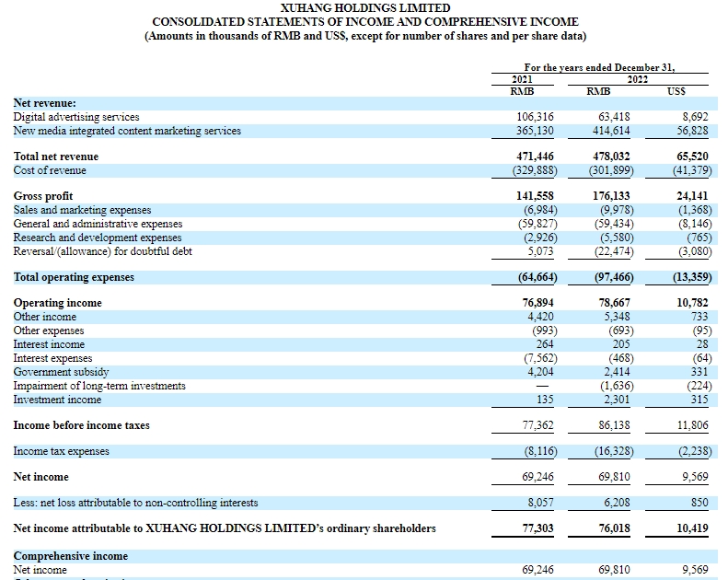The width and height of the screenshot is (728, 580).
Task: Select 'Impairment of long-term investments' label
Action: (x=99, y=386)
